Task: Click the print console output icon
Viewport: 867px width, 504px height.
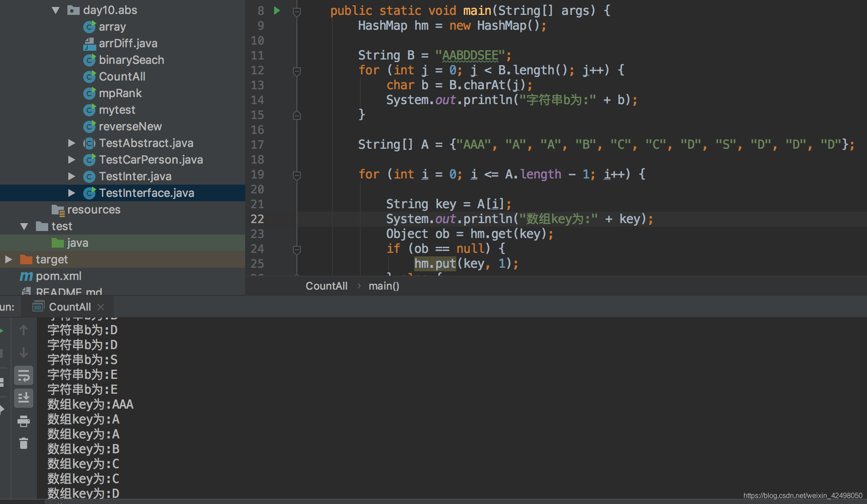Action: (x=24, y=421)
